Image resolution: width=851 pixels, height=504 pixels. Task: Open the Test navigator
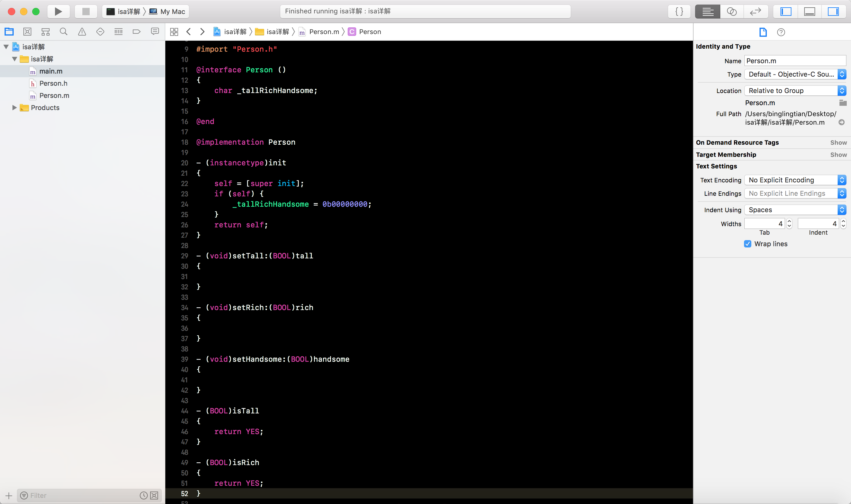pos(100,32)
